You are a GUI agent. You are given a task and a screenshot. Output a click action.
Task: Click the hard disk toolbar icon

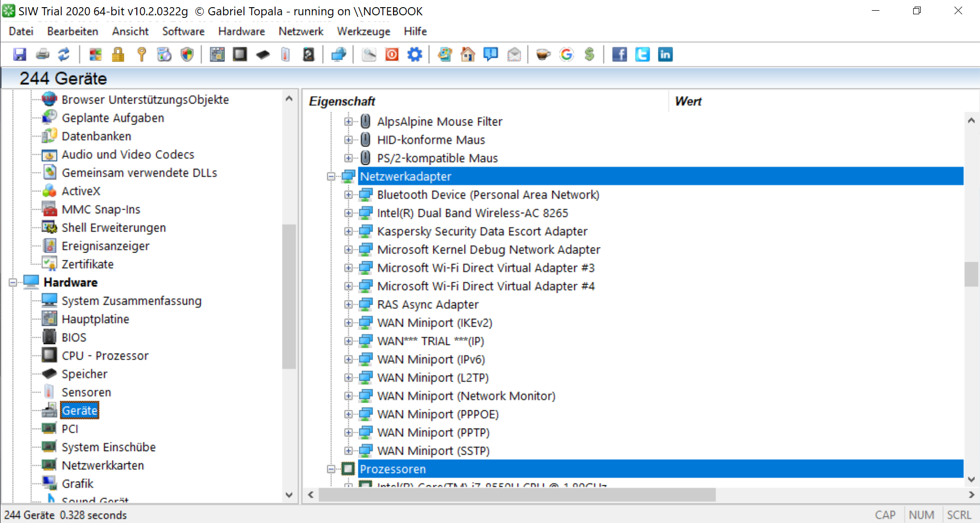(x=308, y=55)
